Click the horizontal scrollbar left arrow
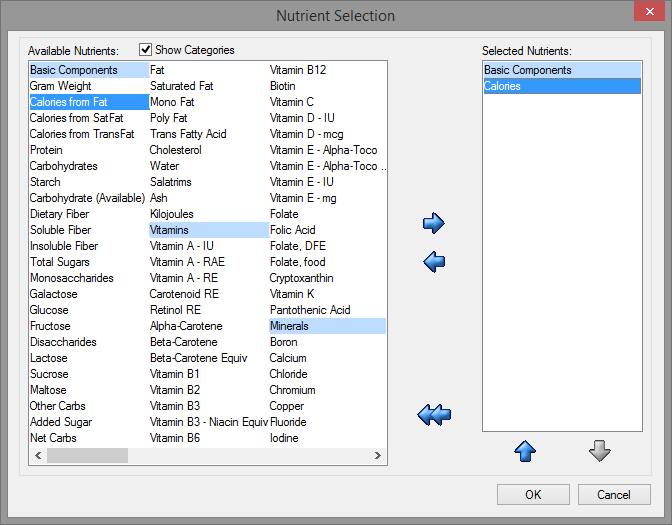This screenshot has height=525, width=672. click(37, 455)
